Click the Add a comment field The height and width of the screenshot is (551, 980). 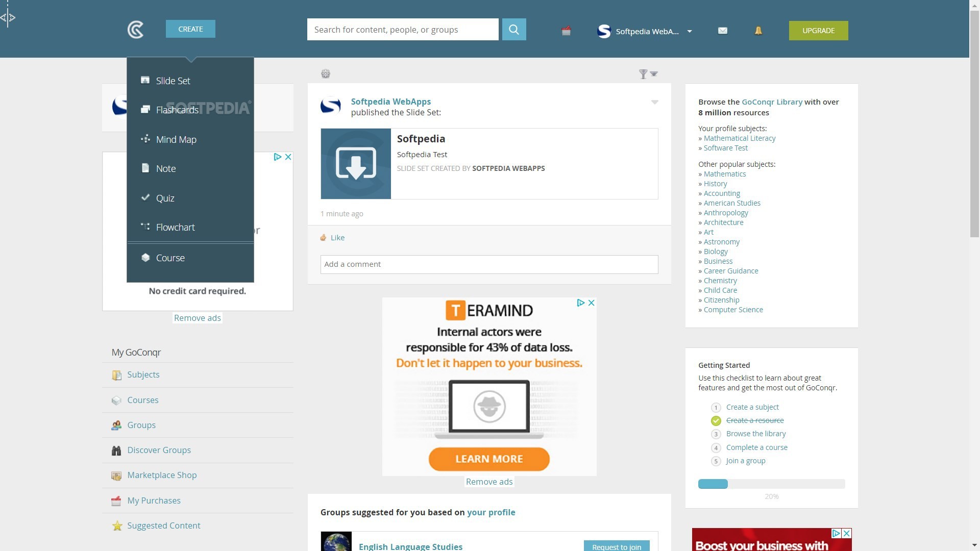489,264
